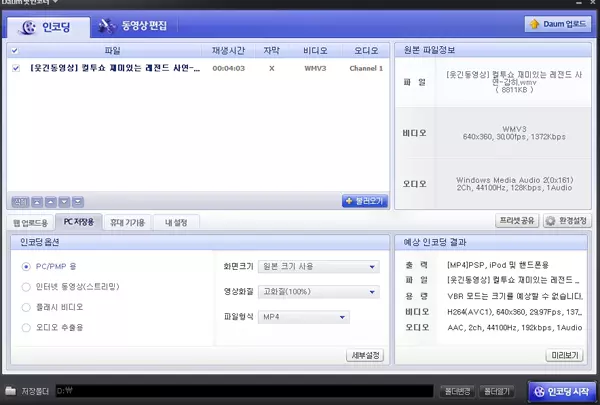Open the 휴대 기기용 tab
Viewport: 600px width, 405px height.
127,222
